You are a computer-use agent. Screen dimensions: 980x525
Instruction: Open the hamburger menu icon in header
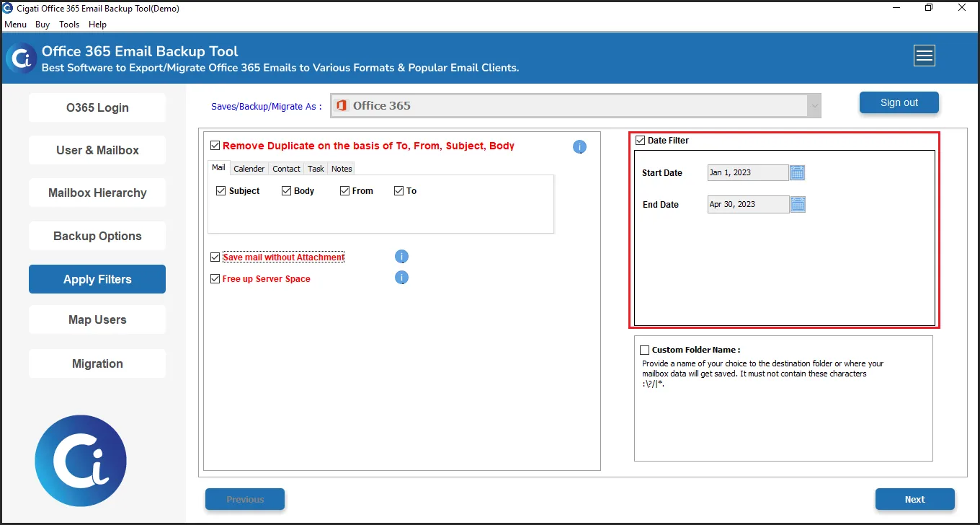coord(924,56)
